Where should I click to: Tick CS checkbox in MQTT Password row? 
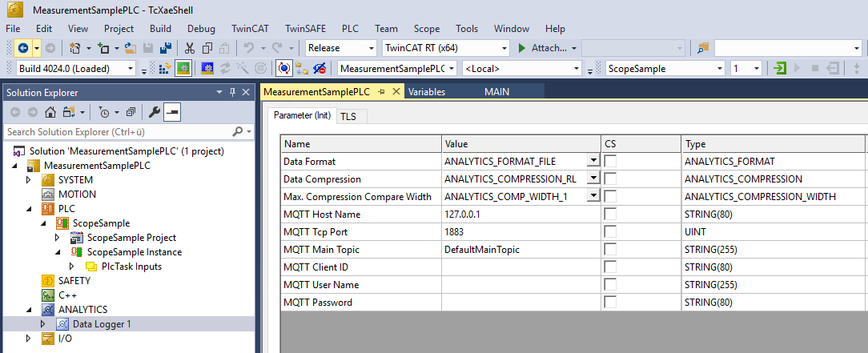610,303
